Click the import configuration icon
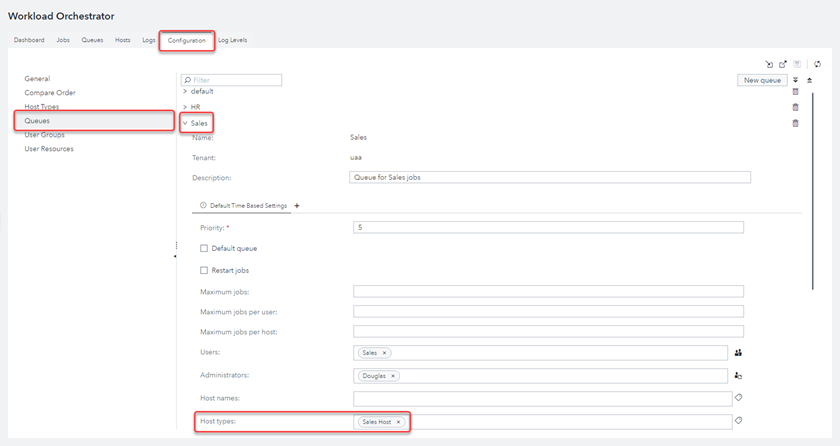The height and width of the screenshot is (446, 840). [769, 64]
